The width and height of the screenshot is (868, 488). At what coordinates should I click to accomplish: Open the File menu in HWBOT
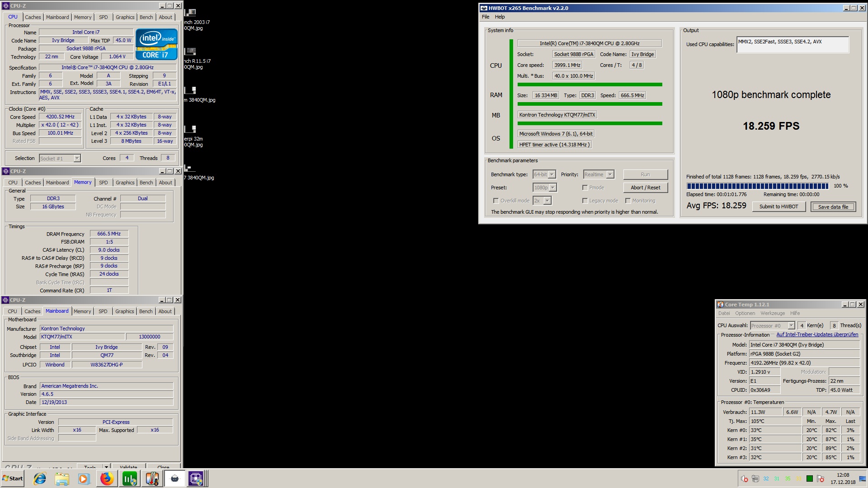[486, 17]
